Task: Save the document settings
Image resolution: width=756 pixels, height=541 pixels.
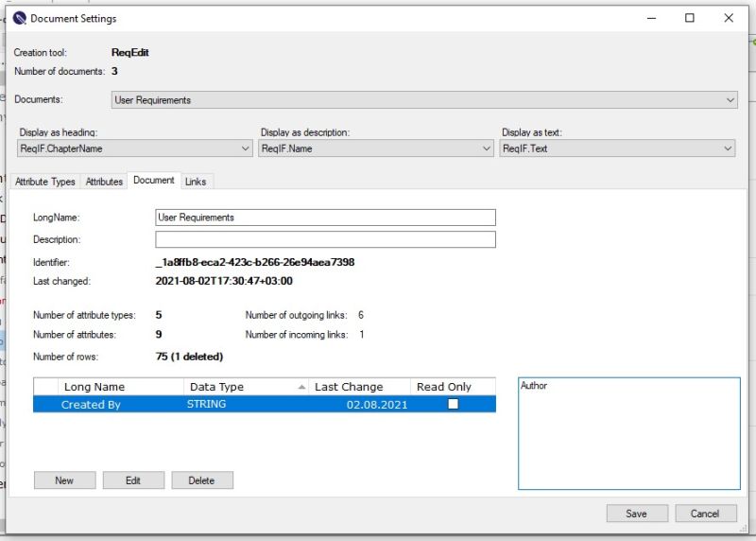Action: coord(637,514)
